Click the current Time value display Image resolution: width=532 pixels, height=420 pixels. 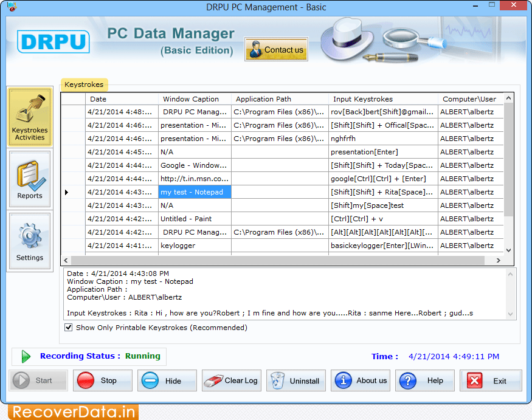(x=454, y=357)
